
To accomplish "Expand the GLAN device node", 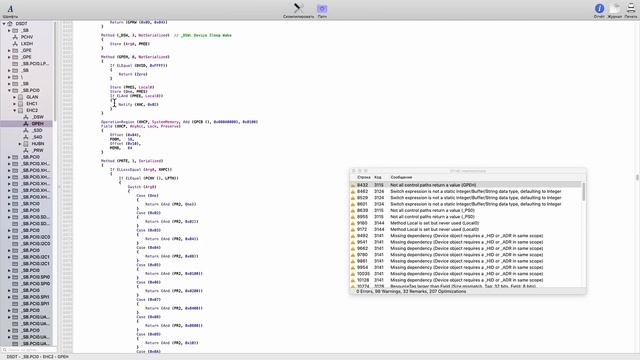I will tap(15, 97).
